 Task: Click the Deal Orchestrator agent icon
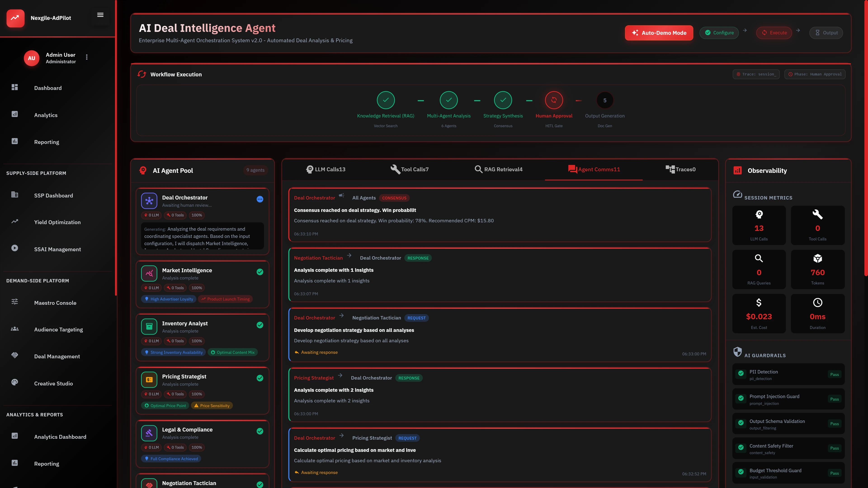coord(149,201)
